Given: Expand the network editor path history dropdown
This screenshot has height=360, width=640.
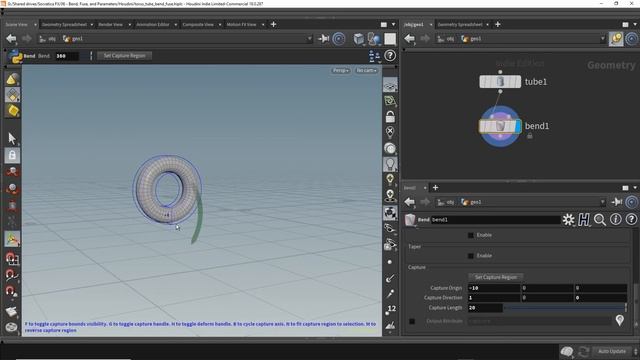Looking at the screenshot, I should [x=603, y=39].
